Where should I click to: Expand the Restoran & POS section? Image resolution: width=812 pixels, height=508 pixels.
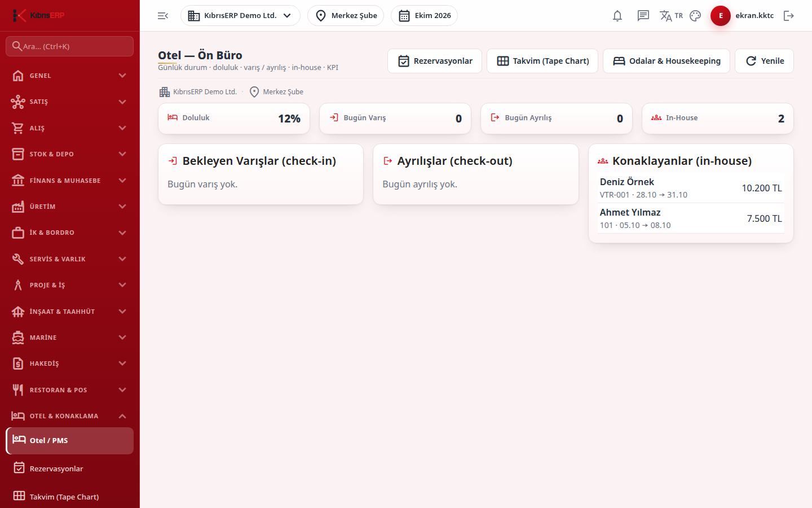coord(69,390)
